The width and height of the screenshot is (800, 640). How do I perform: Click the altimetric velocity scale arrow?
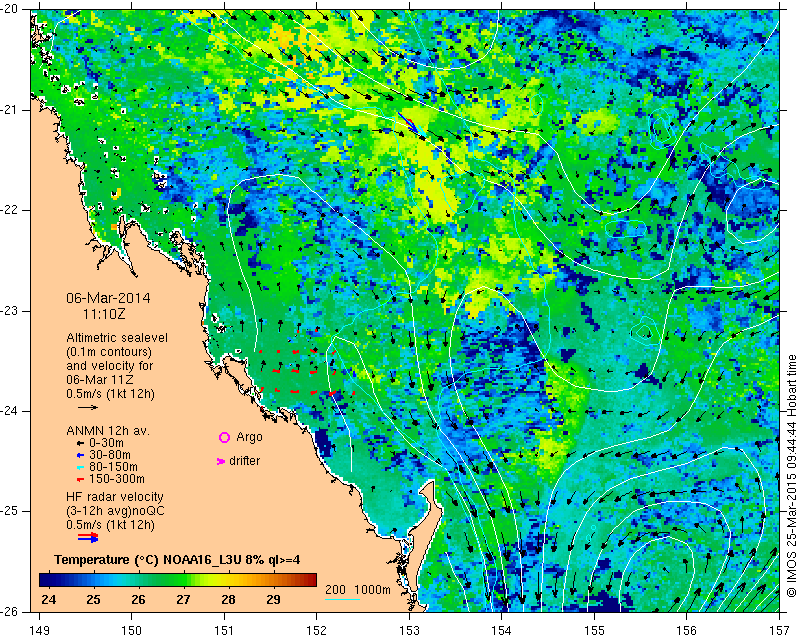[87, 407]
